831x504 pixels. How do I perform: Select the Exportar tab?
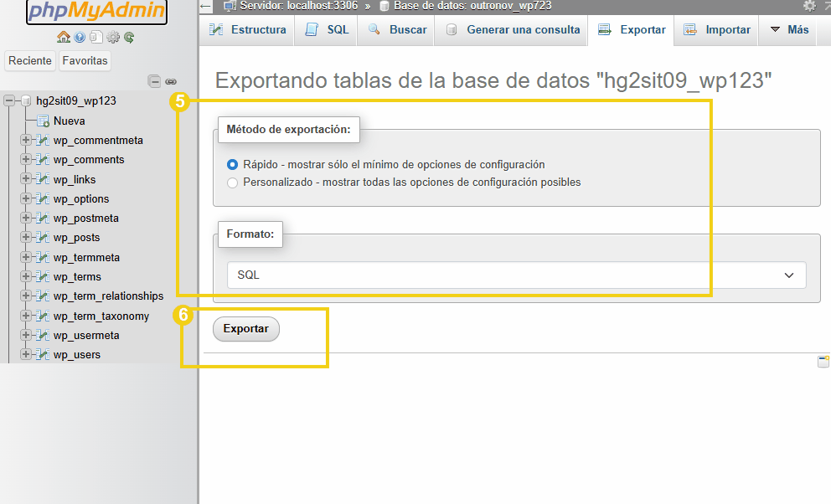(632, 29)
